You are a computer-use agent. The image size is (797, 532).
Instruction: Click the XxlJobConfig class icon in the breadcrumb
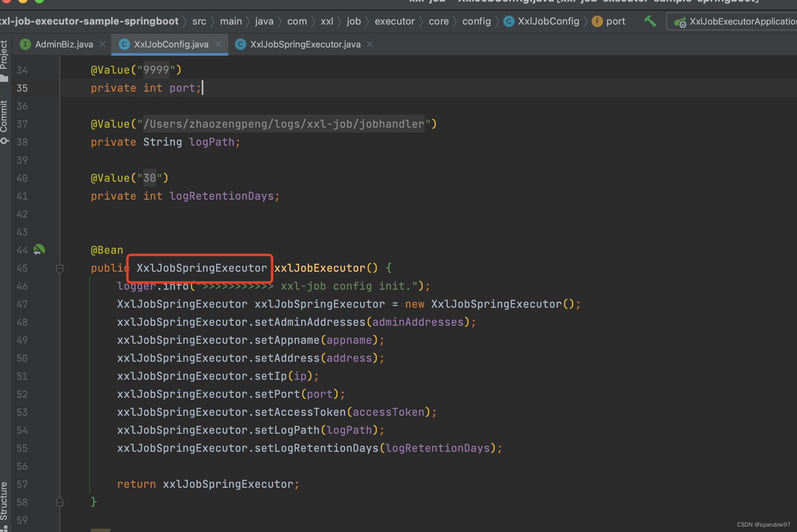(509, 21)
